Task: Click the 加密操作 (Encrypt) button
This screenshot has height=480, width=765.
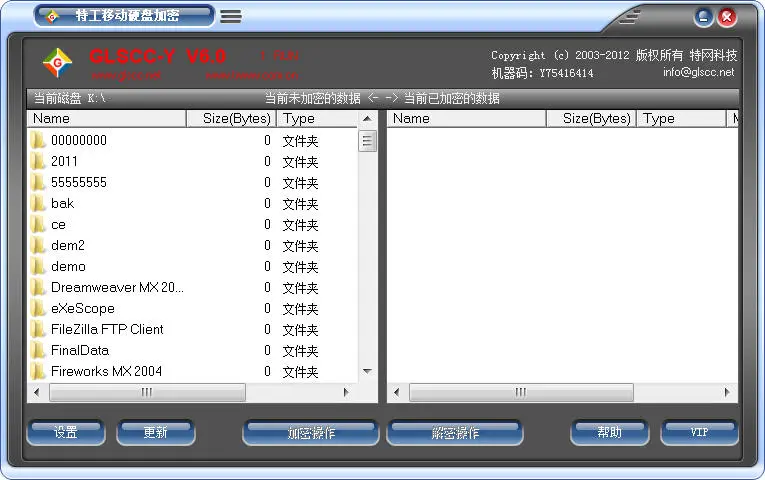Action: pos(311,433)
